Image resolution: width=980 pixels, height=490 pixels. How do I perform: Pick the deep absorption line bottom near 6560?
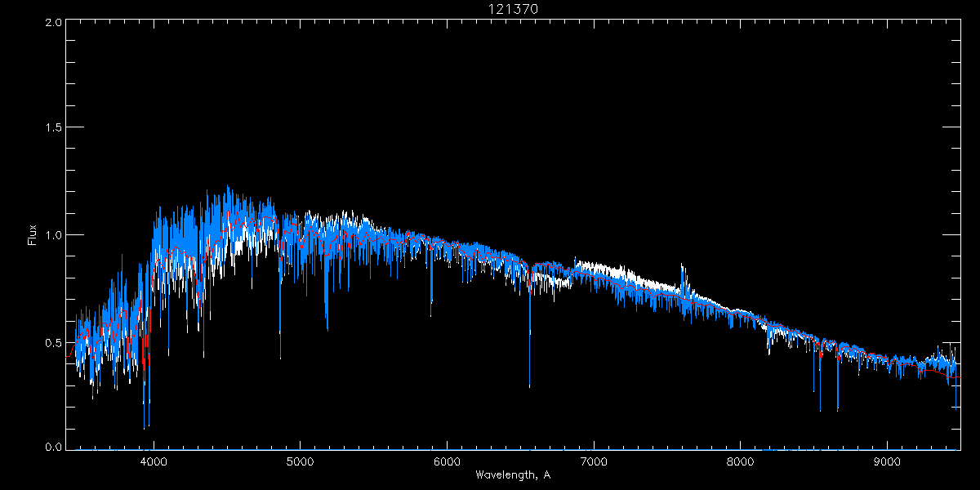[x=530, y=384]
